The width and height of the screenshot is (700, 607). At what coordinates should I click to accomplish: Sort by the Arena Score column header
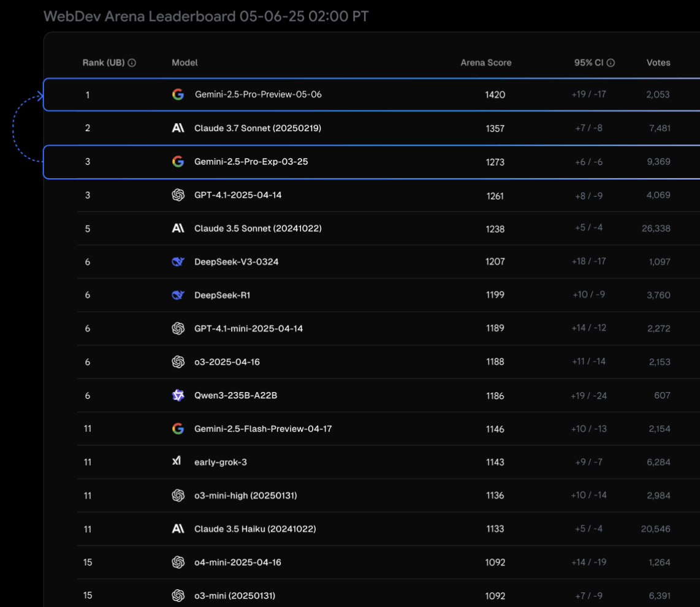pos(485,62)
